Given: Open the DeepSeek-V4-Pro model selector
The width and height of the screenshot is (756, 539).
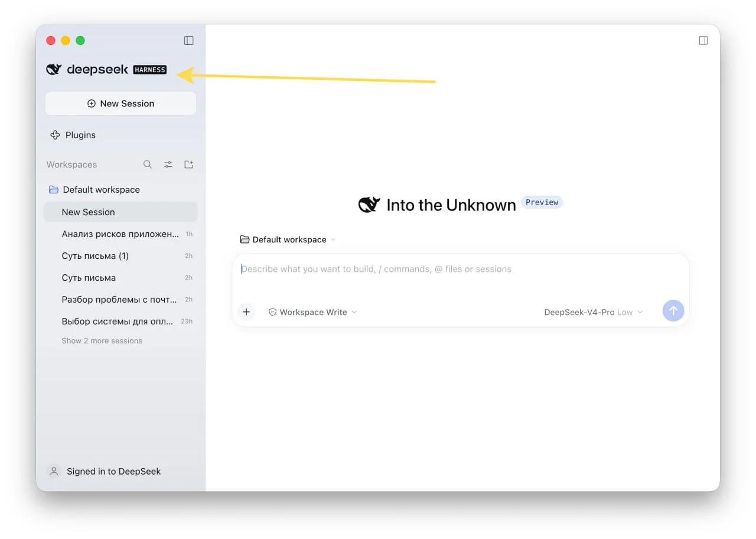Looking at the screenshot, I should [x=593, y=312].
